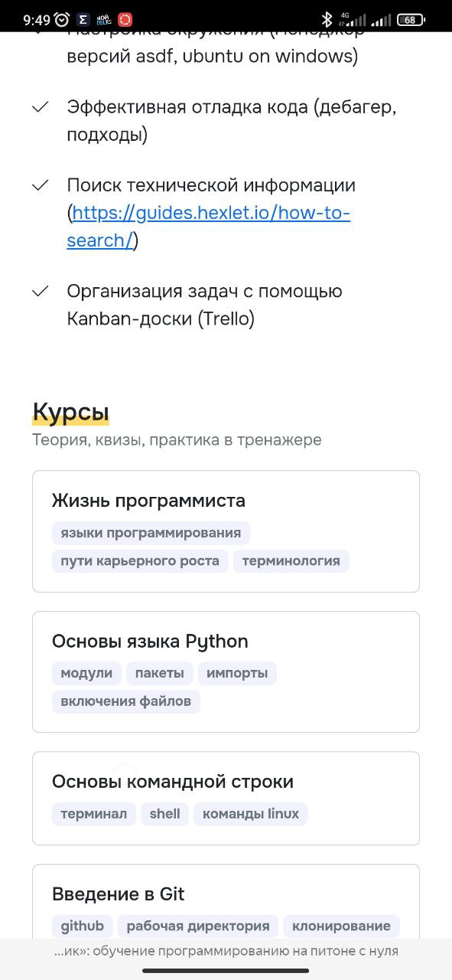Select the рабочая директория tag

[x=198, y=926]
